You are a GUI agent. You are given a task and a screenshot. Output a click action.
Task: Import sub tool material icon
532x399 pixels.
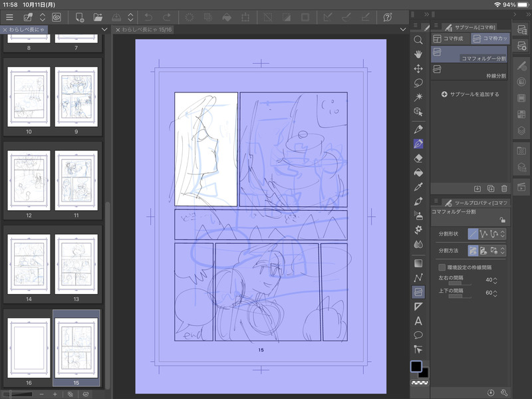[x=477, y=189]
